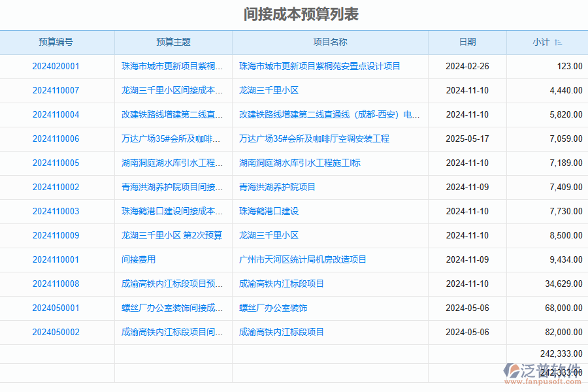The image size is (588, 392).
Task: Open budget number 2024110005
Action: pos(56,163)
